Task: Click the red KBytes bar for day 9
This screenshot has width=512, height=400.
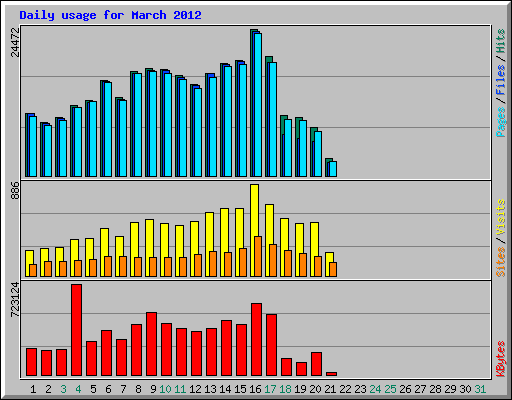Action: coord(151,344)
